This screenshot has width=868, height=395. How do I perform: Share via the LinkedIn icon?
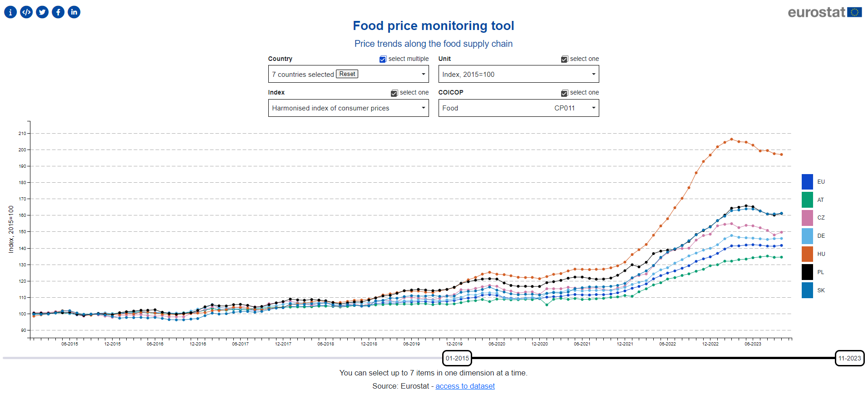[x=74, y=12]
